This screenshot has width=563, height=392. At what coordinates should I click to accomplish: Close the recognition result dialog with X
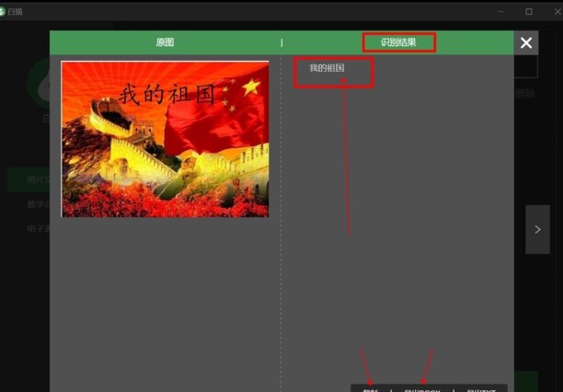click(526, 42)
